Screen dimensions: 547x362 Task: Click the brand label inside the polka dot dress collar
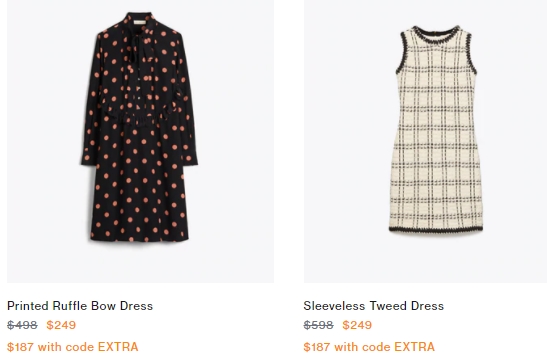[x=140, y=23]
